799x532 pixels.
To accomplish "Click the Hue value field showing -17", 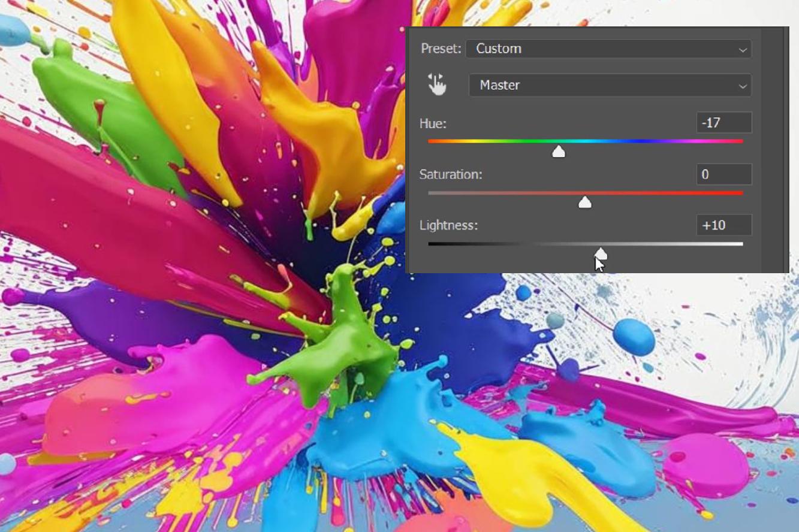I will 724,123.
